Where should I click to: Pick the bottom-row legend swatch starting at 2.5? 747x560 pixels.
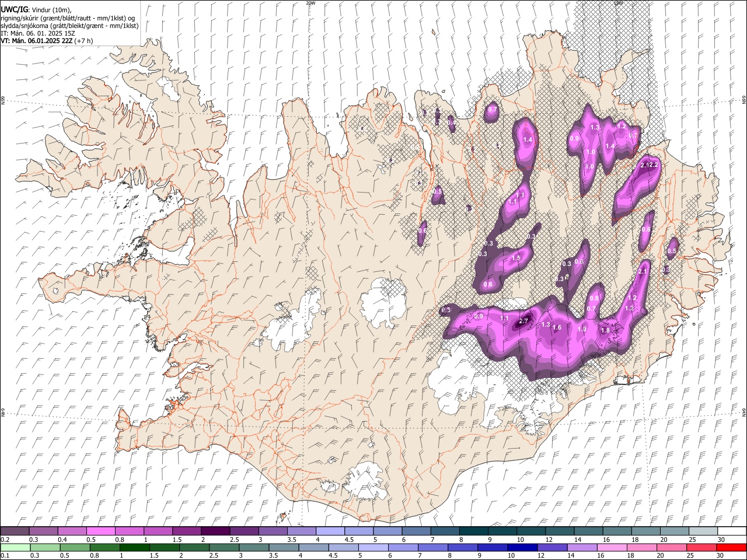(x=224, y=547)
